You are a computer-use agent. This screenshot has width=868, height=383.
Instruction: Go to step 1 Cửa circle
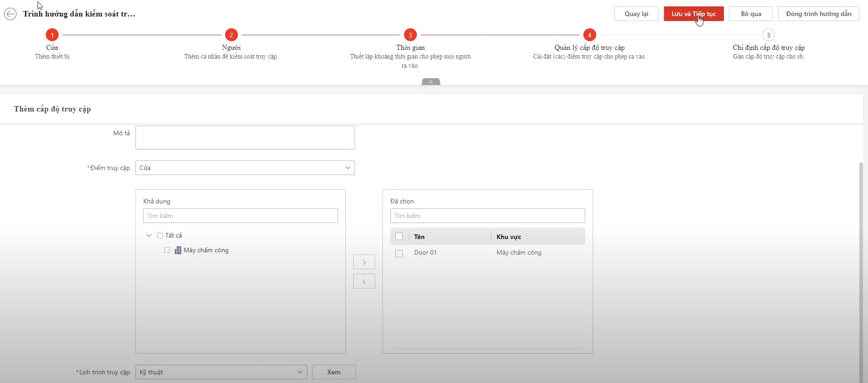tap(52, 35)
